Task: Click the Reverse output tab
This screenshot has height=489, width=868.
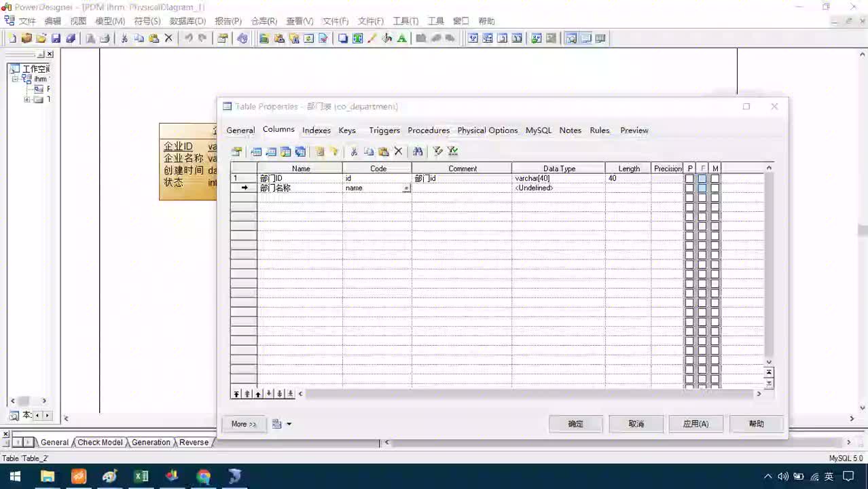Action: pyautogui.click(x=194, y=442)
